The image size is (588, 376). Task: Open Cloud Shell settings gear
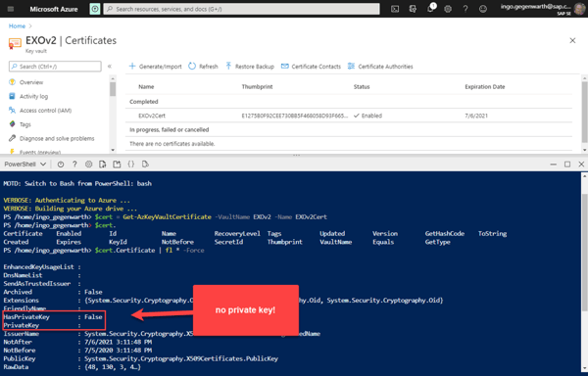pyautogui.click(x=88, y=164)
